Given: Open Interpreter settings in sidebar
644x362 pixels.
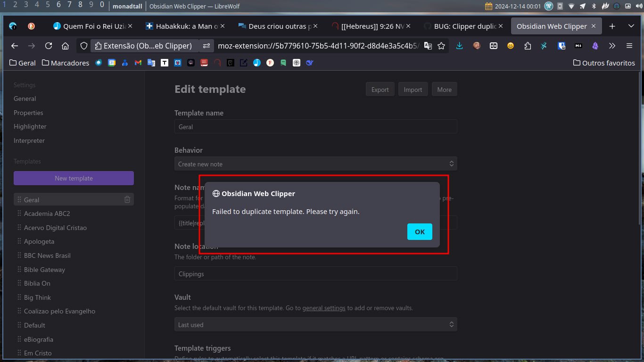Looking at the screenshot, I should point(29,140).
